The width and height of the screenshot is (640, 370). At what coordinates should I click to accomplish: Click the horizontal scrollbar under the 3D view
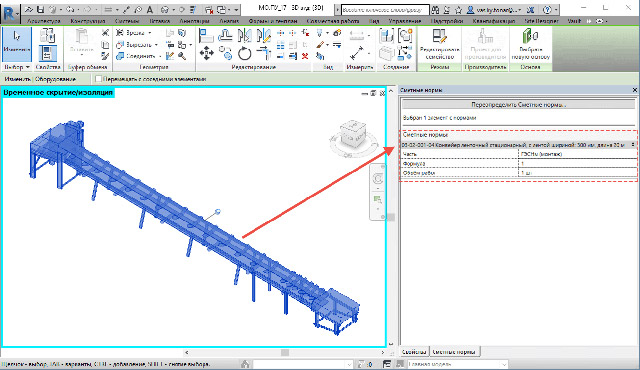point(284,352)
